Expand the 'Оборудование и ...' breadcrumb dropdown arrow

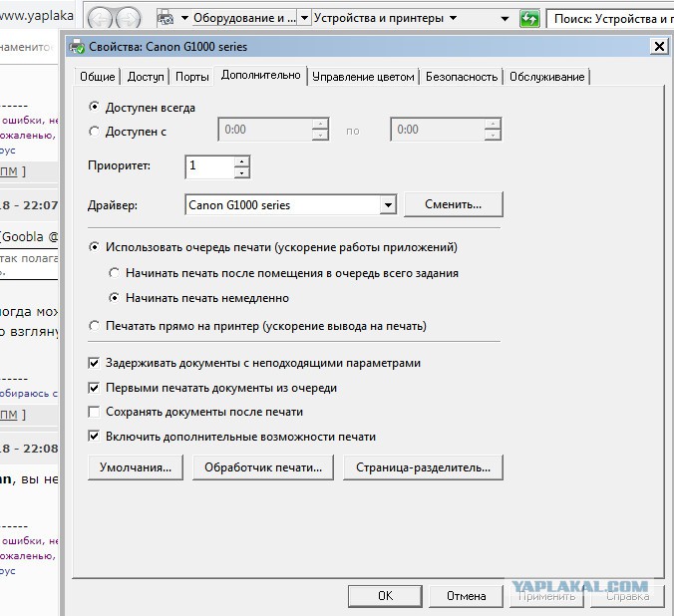point(304,19)
